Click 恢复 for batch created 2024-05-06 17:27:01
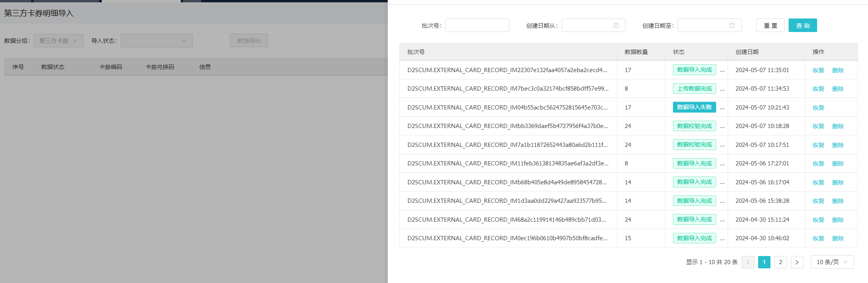Viewport: 868px width, 283px height. click(x=818, y=163)
